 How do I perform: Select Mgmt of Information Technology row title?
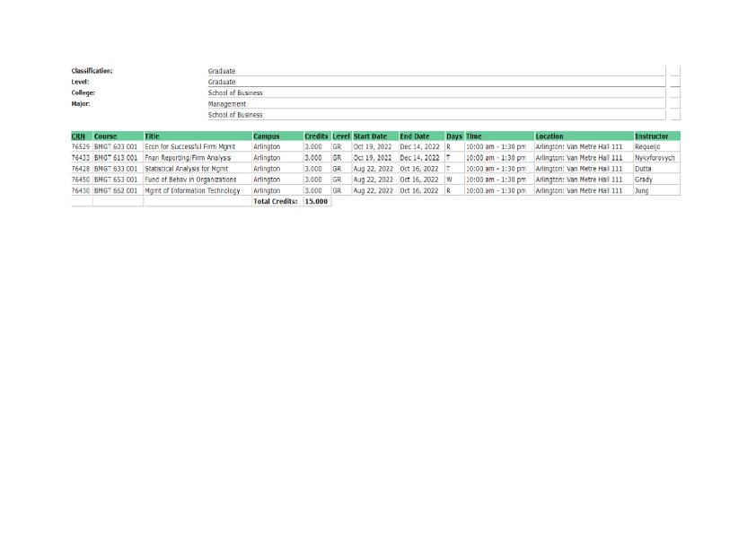pyautogui.click(x=192, y=190)
